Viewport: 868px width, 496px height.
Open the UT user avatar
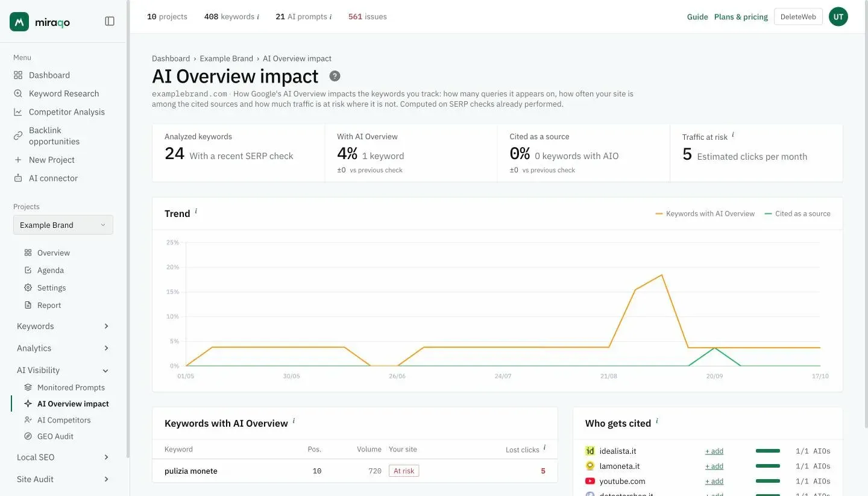838,17
